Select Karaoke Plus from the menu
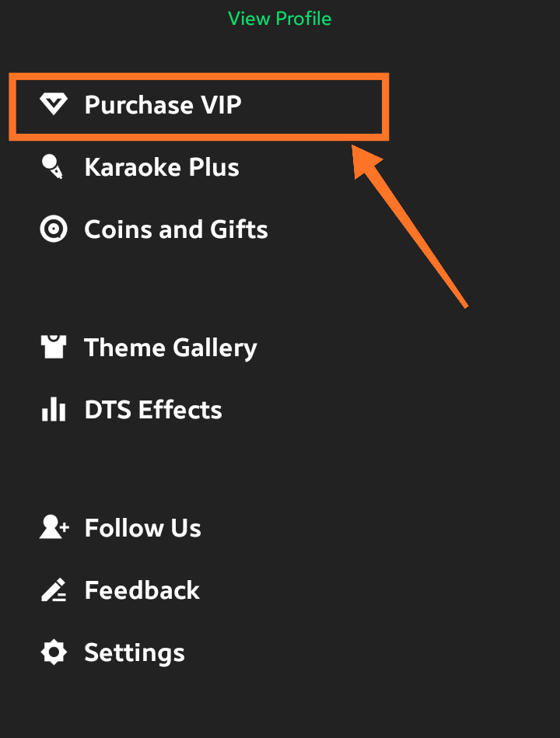This screenshot has width=560, height=738. pos(162,167)
